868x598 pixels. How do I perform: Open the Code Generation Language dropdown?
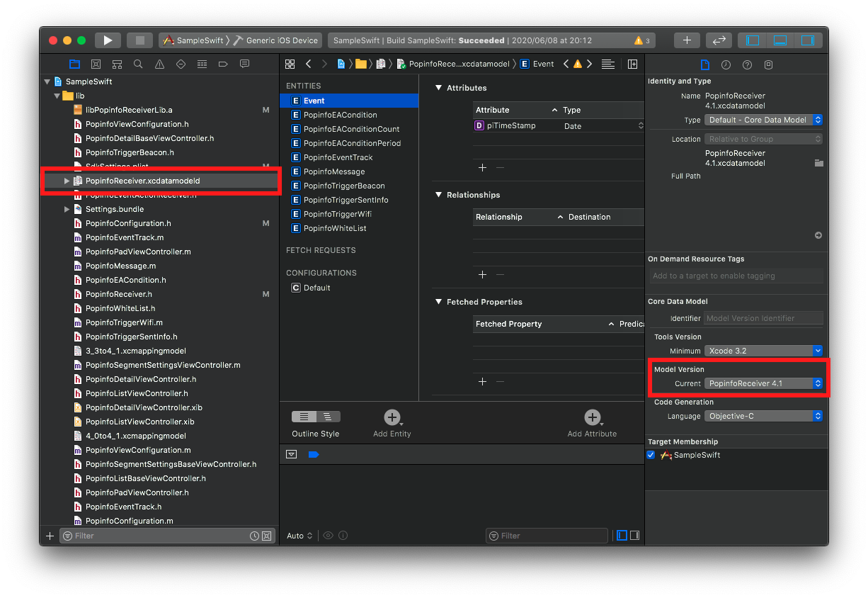763,416
